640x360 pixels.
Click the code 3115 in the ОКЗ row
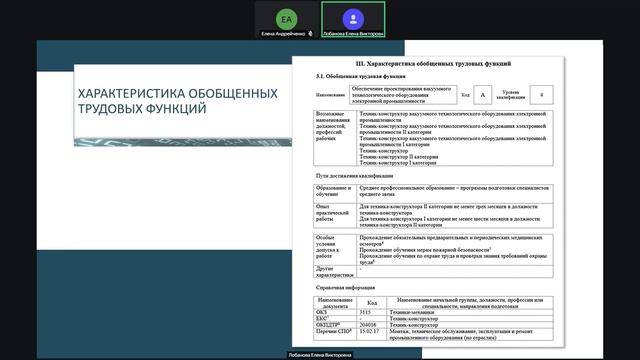coord(365,312)
